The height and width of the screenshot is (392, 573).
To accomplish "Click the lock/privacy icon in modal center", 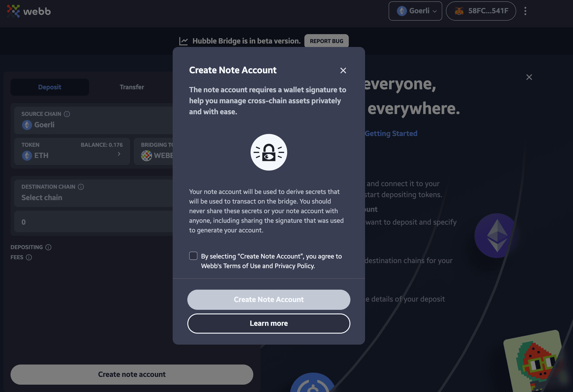I will click(x=269, y=152).
